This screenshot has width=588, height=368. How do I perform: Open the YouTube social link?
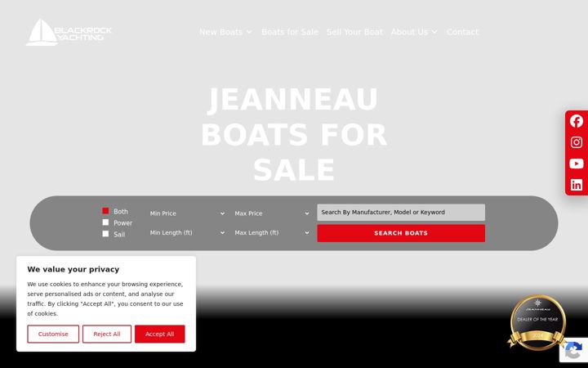point(577,164)
